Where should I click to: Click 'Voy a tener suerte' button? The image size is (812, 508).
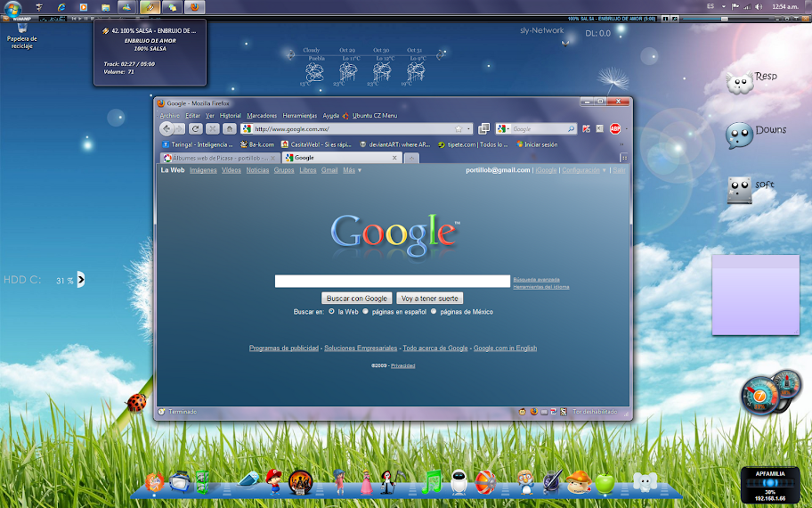pos(430,299)
